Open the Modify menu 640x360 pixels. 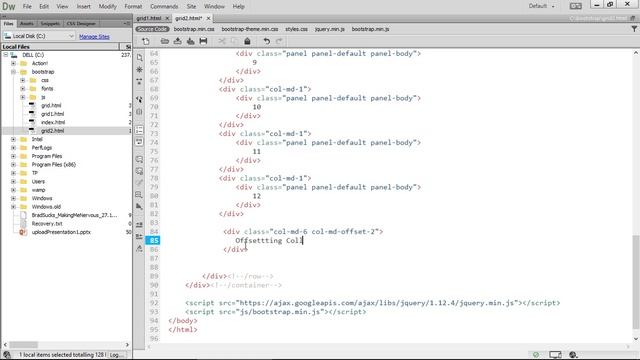[x=107, y=6]
